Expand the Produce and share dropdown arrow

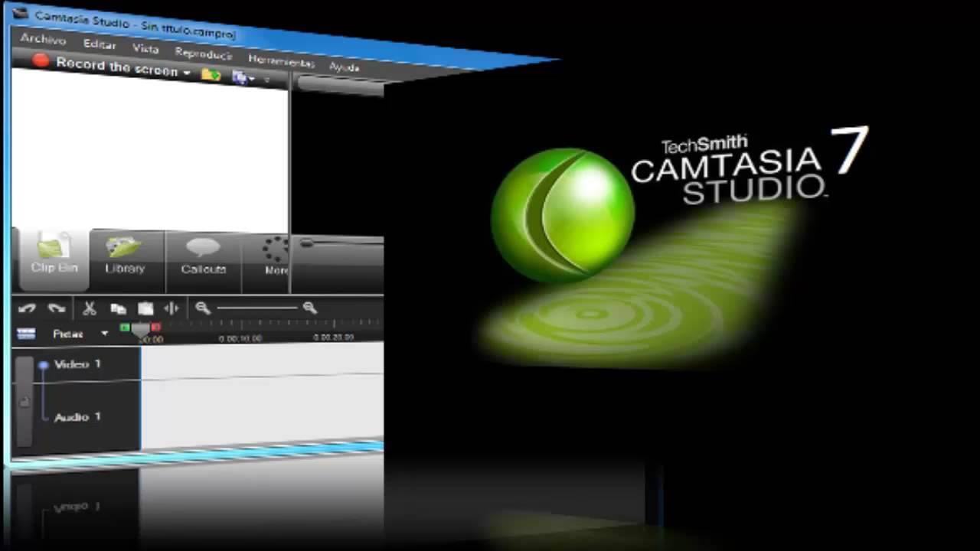pyautogui.click(x=252, y=79)
